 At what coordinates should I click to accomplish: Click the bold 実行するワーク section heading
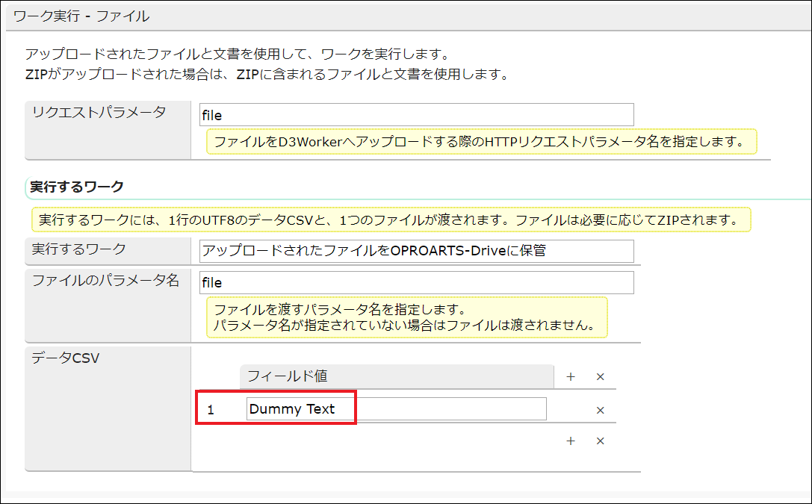pos(77,186)
